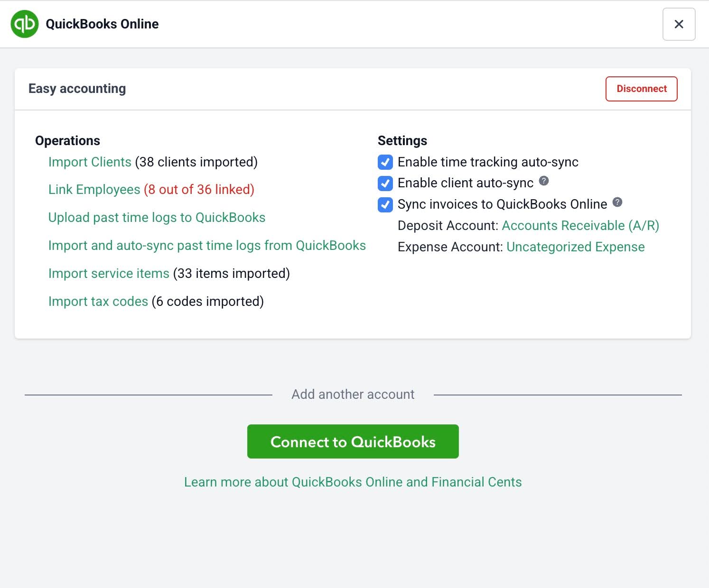Change Deposit Account Accounts Receivable (A/R)
The image size is (709, 588).
pyautogui.click(x=580, y=226)
